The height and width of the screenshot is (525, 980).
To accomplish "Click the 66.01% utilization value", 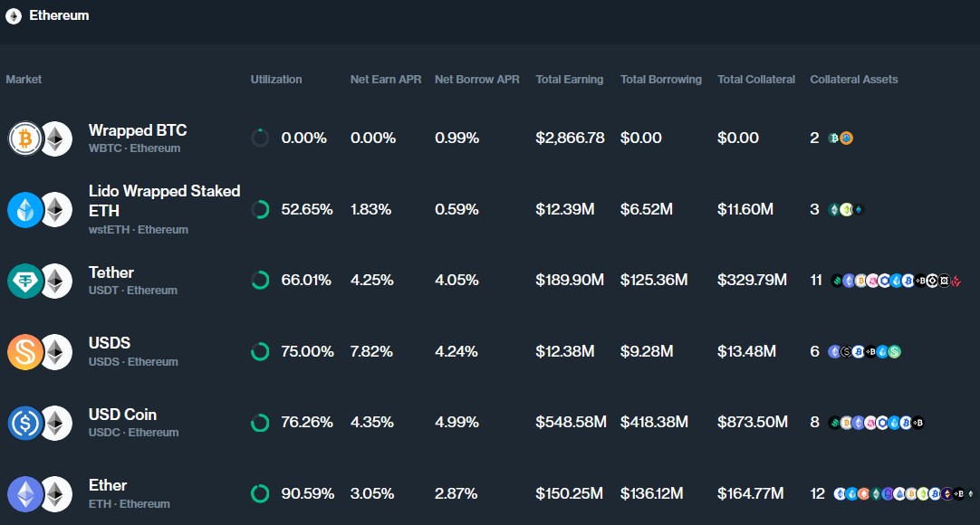I will [x=306, y=281].
